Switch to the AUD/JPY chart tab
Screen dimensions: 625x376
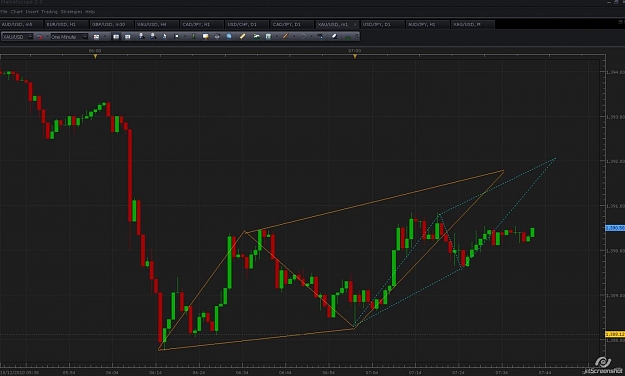pyautogui.click(x=428, y=24)
